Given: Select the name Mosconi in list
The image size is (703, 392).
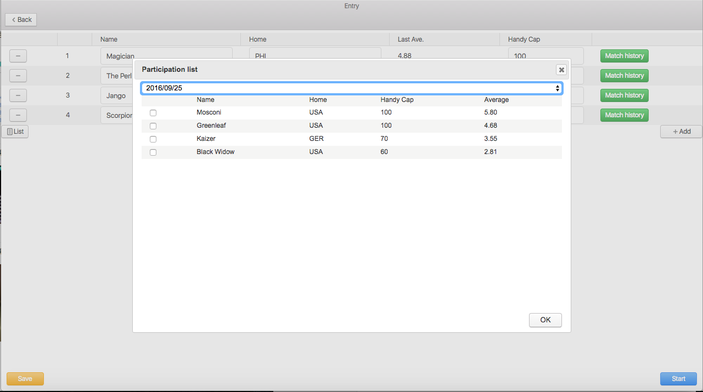Looking at the screenshot, I should pos(208,113).
